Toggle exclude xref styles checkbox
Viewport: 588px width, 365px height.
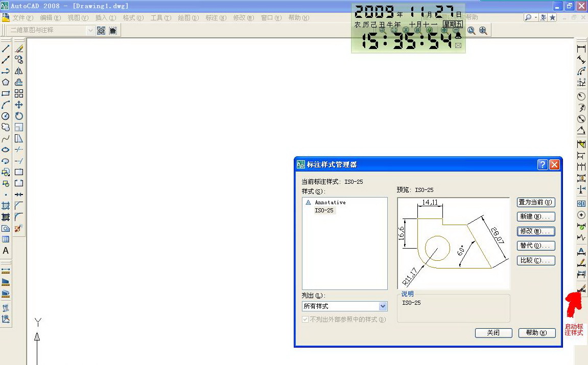click(305, 319)
